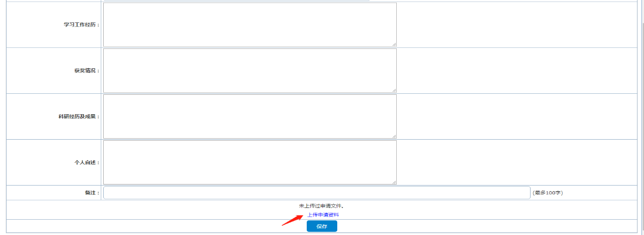Screen dimensions: 644x235
Task: Focus the 科研经历及成果 text area
Action: (x=250, y=116)
